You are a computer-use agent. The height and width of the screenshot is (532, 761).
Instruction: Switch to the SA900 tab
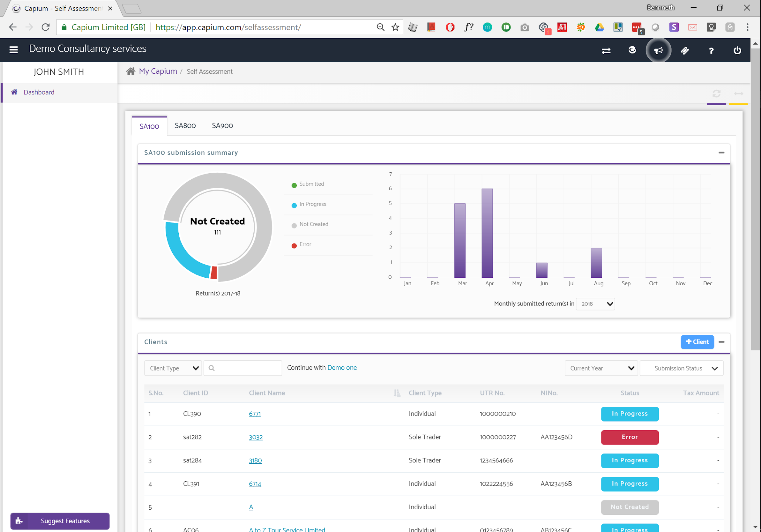pos(222,126)
